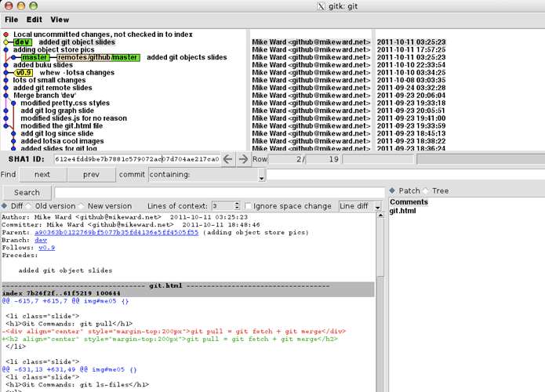Open the 'containing:' find type dropdown
Screen dimensions: 545x392
tap(261, 176)
